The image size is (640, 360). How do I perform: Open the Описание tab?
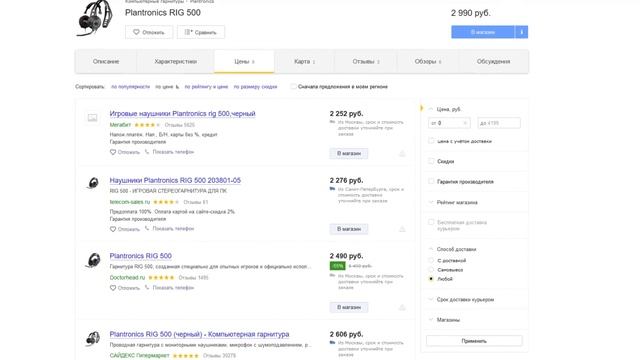(x=106, y=62)
